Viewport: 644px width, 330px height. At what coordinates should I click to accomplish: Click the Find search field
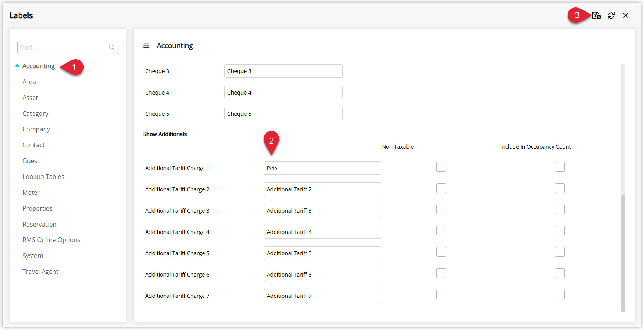click(x=68, y=48)
